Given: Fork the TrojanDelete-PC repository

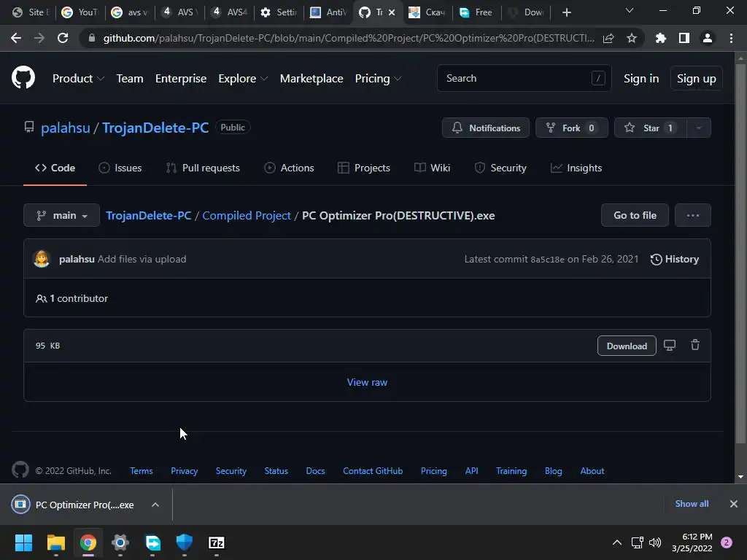Looking at the screenshot, I should click(x=572, y=128).
